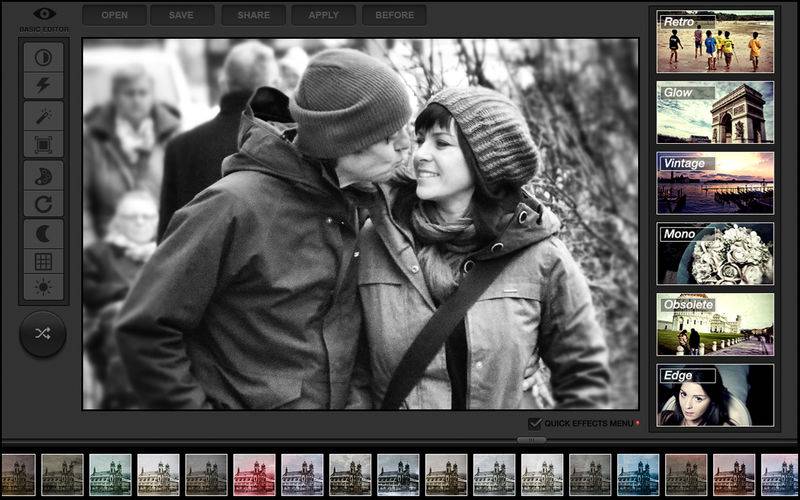Image resolution: width=800 pixels, height=500 pixels.
Task: Select the lightning bolt tool
Action: [x=43, y=85]
